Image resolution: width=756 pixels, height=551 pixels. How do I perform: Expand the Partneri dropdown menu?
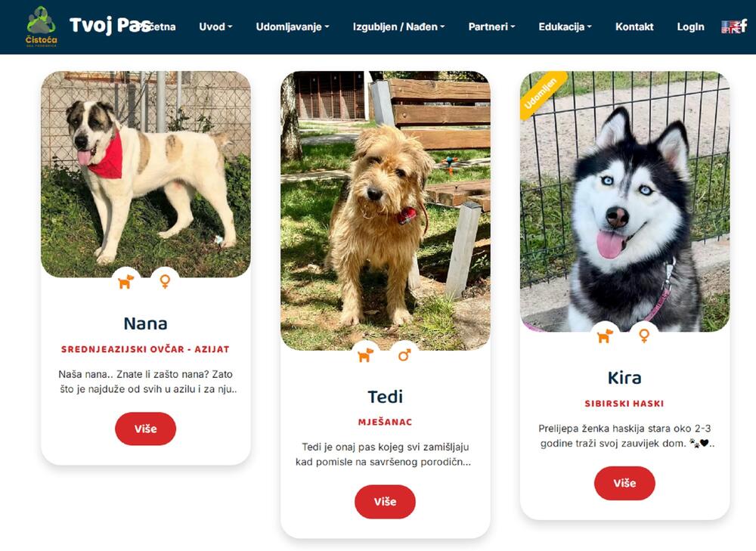pos(491,27)
